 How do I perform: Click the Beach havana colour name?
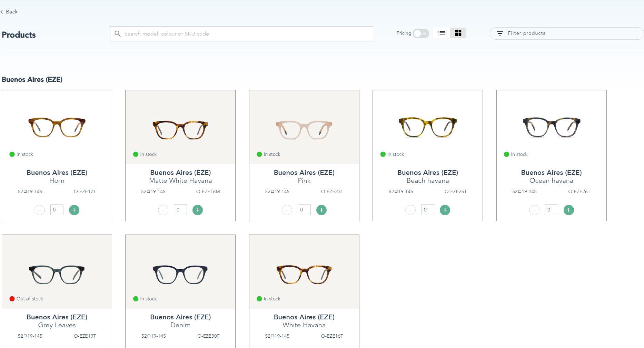[x=428, y=181]
